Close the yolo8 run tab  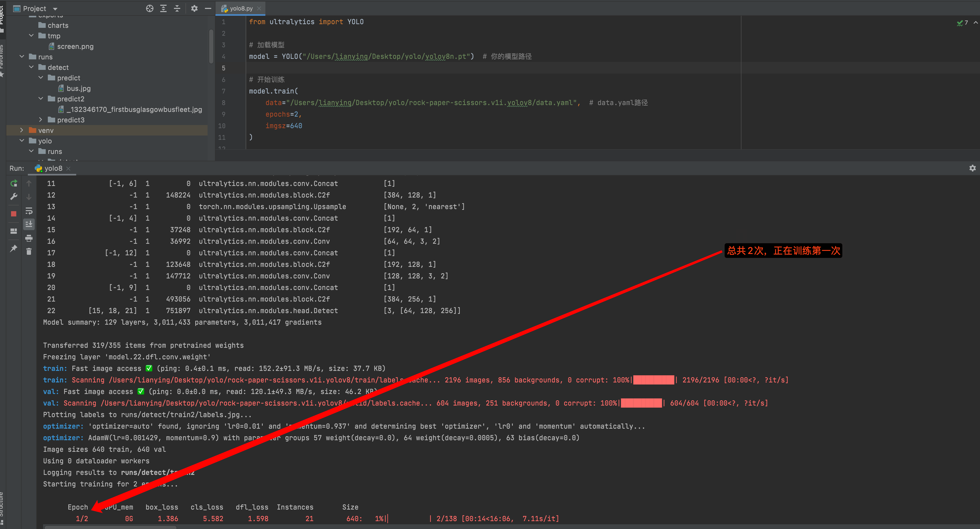click(x=69, y=168)
